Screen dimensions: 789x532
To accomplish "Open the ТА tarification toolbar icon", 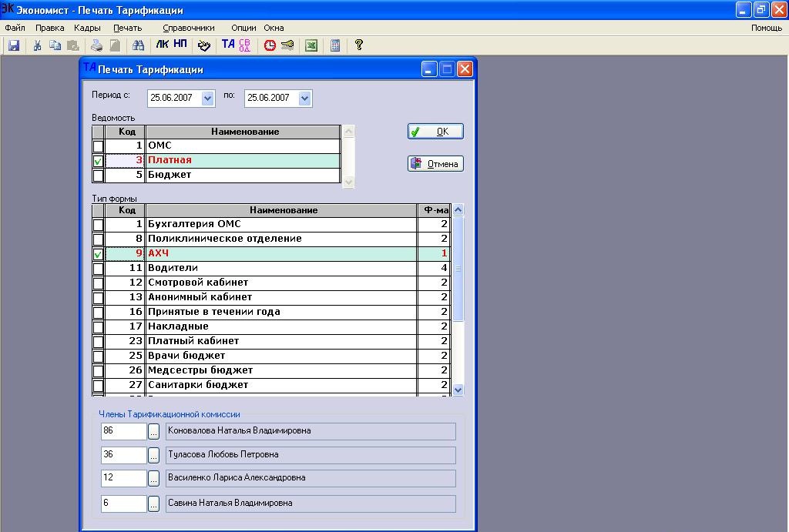I will pyautogui.click(x=228, y=44).
